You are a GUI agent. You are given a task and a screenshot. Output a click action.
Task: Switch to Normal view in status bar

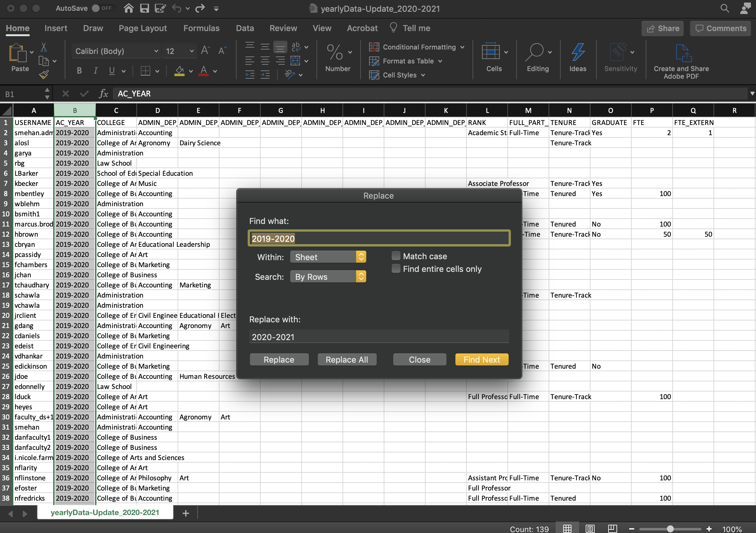point(567,529)
